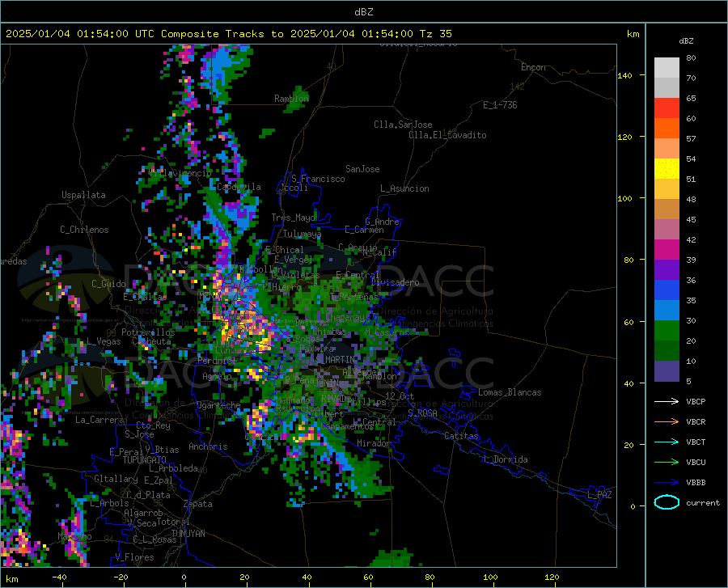
Task: Select the light blue 30-35 dBZ swatch
Action: click(x=667, y=311)
